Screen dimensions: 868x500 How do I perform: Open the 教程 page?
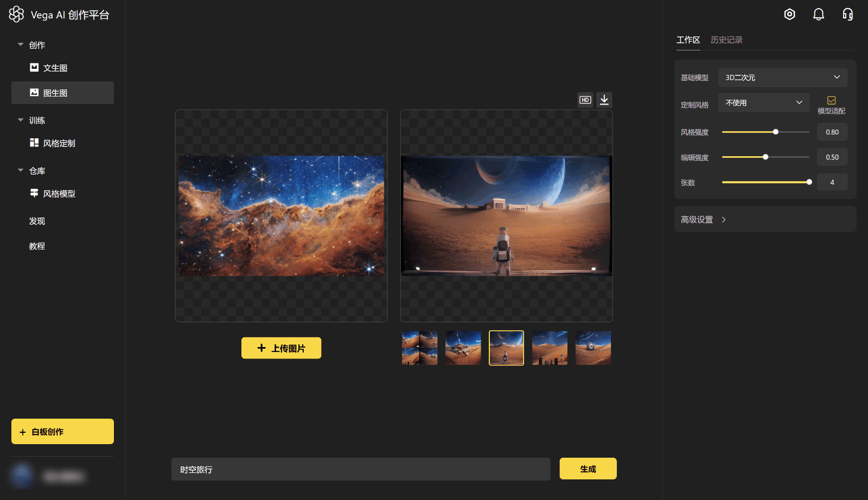point(37,246)
